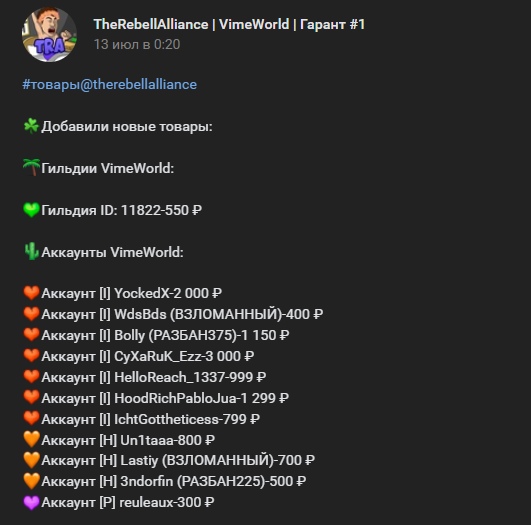Click the post timestamp 13 июл в 0:20
Image resolution: width=531 pixels, height=525 pixels.
pyautogui.click(x=137, y=44)
